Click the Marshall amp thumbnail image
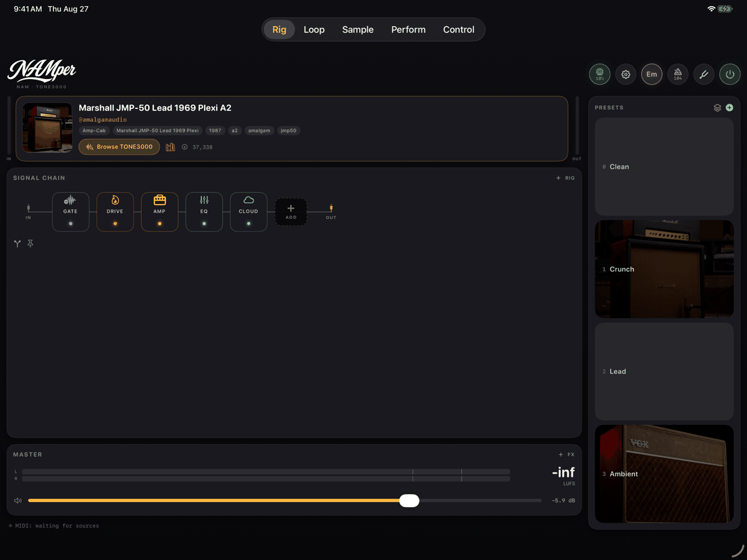 click(x=48, y=128)
